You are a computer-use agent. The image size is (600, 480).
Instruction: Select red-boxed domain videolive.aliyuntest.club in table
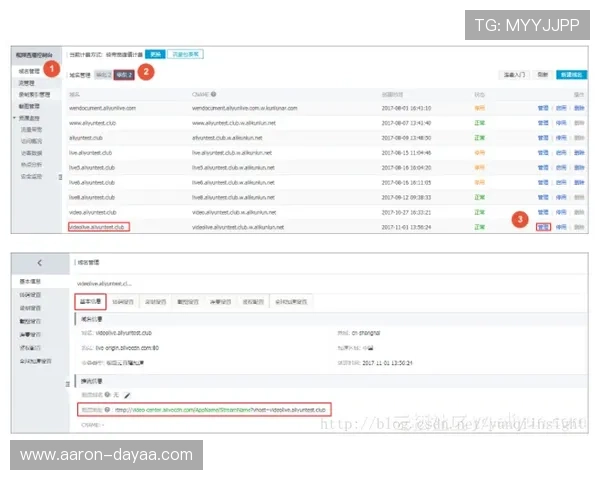click(x=99, y=227)
